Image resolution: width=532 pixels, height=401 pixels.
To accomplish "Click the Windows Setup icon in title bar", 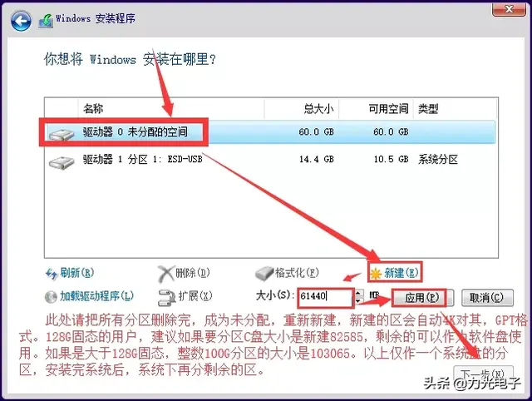I will [x=46, y=21].
